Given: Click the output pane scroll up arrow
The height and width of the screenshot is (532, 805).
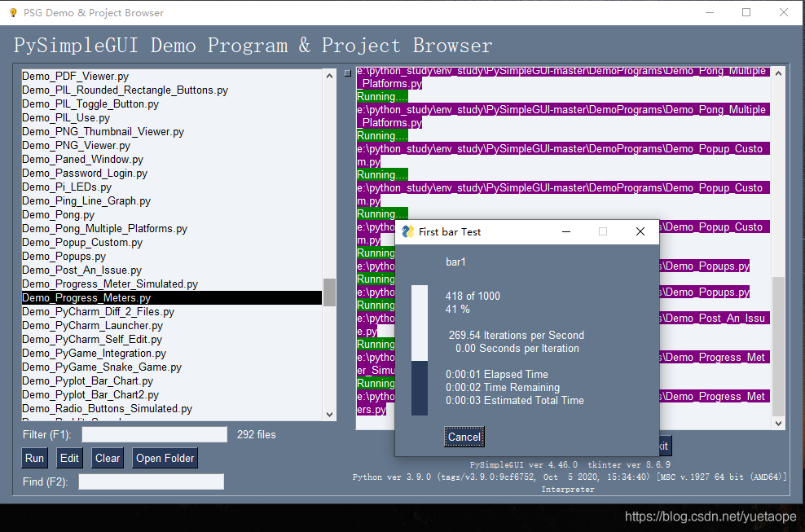Looking at the screenshot, I should point(778,73).
